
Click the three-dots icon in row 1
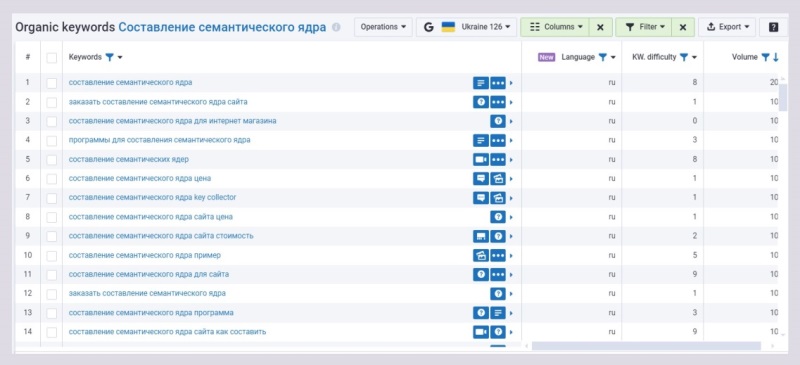(x=498, y=83)
